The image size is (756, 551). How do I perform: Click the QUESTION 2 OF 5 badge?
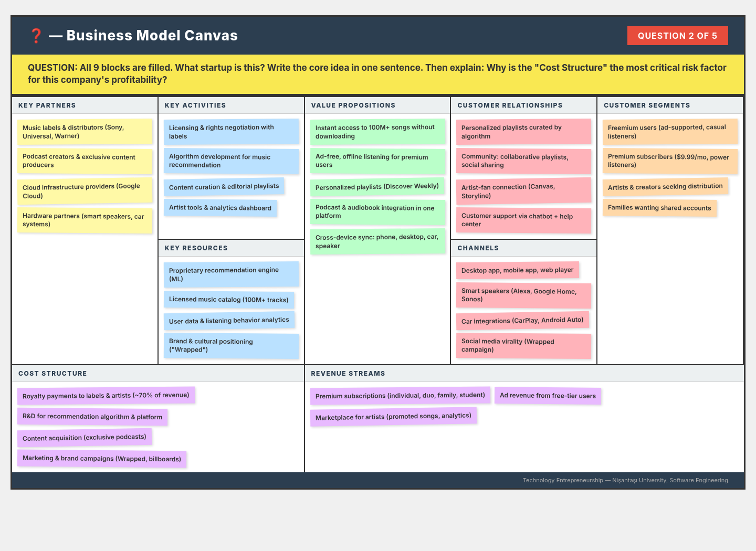pyautogui.click(x=677, y=36)
